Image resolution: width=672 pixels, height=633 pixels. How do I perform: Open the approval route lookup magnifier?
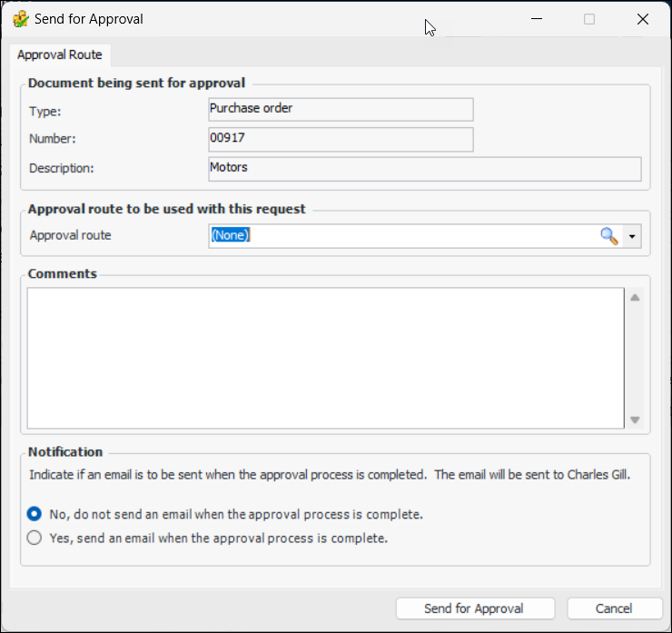(608, 235)
